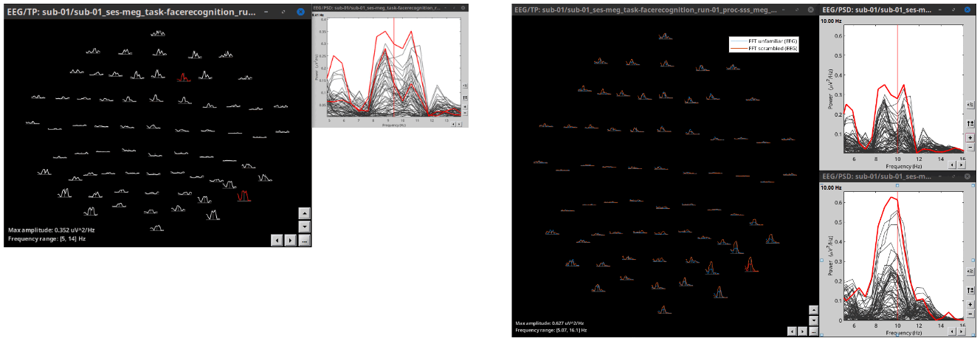Open the '...' options in left topography window
980x341 pixels.
click(304, 240)
